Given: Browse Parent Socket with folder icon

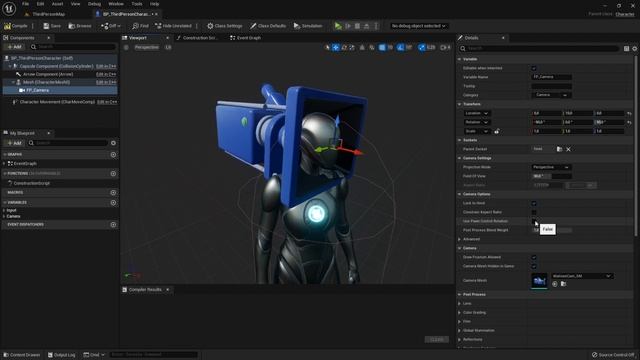Looking at the screenshot, I should coord(560,149).
